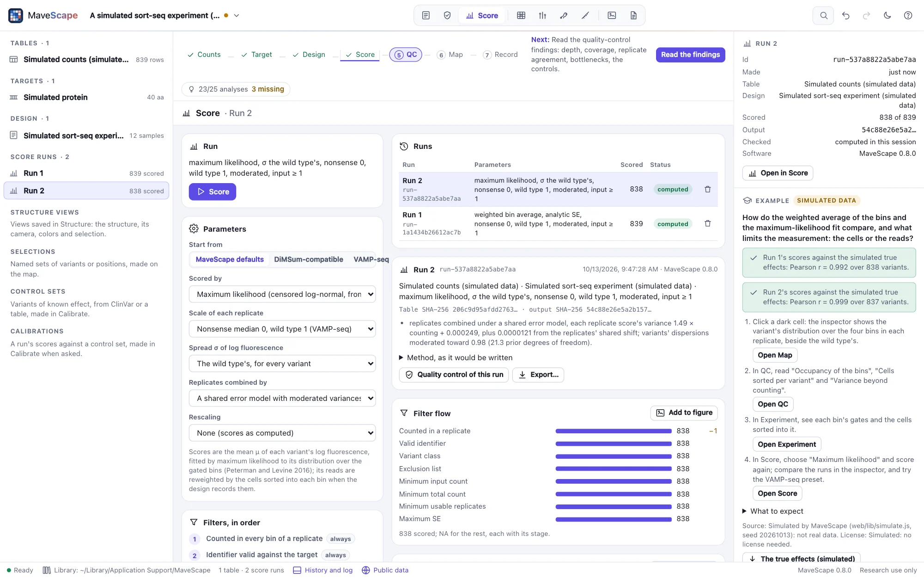Go to the Record workflow step 7
Screen dimensions: 924x578
tap(500, 55)
